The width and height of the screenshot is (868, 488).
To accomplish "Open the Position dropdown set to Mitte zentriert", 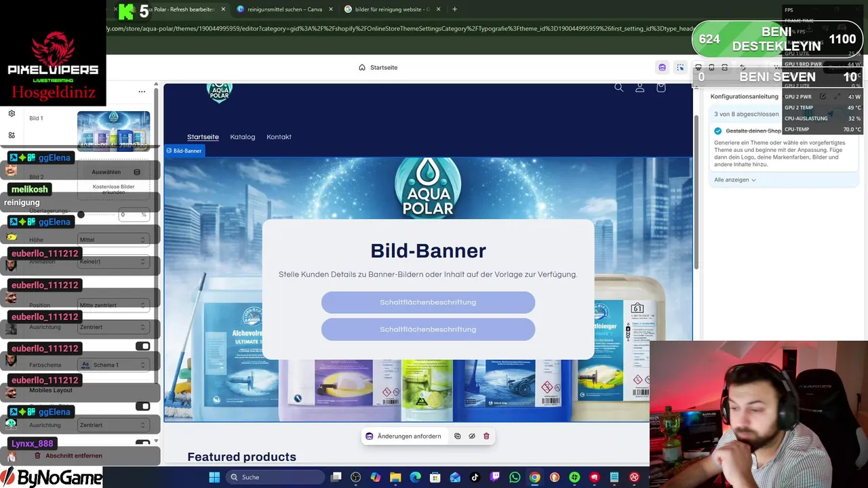I will tap(113, 305).
